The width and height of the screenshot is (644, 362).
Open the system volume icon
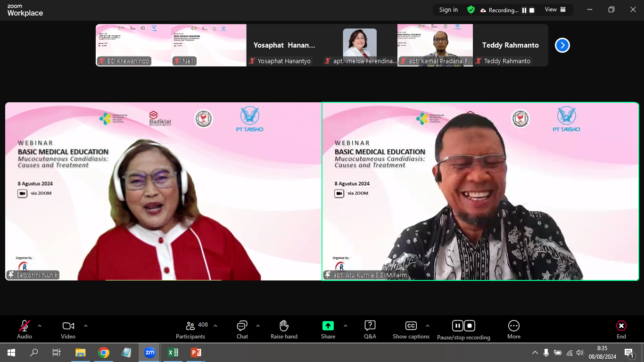pos(580,353)
